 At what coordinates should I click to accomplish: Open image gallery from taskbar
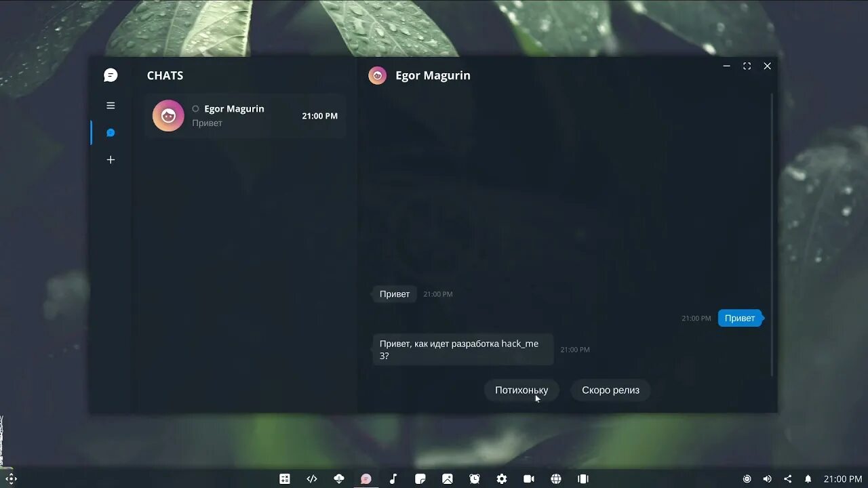click(x=448, y=479)
